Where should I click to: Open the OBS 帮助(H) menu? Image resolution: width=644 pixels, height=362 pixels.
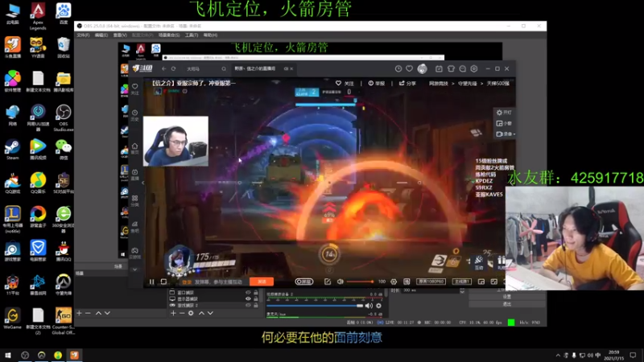[x=210, y=35]
